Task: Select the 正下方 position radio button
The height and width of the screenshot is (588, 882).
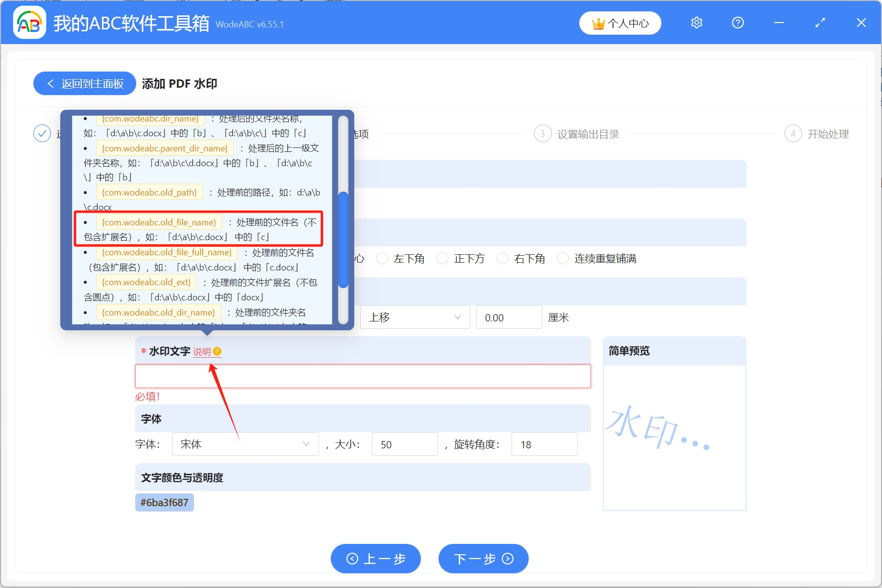Action: click(442, 258)
